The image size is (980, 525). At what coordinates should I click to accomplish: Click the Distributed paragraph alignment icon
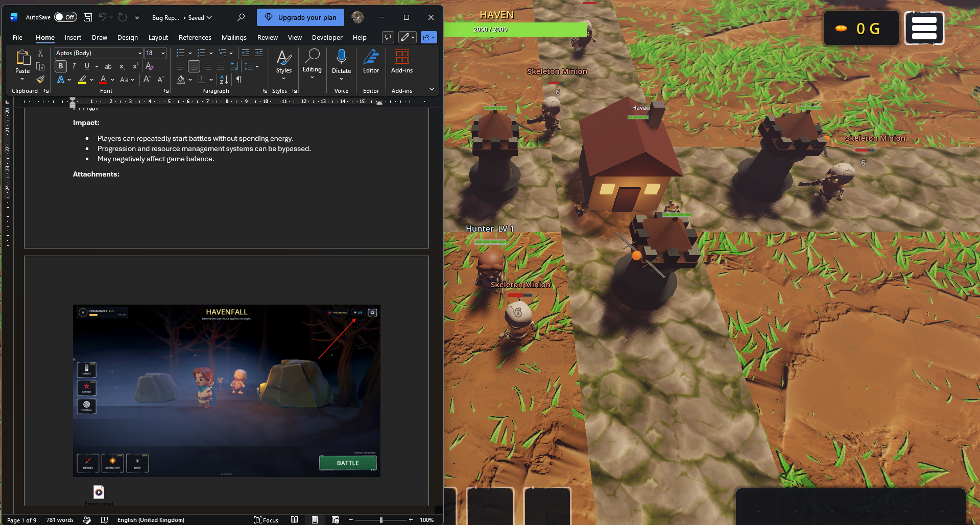[234, 66]
